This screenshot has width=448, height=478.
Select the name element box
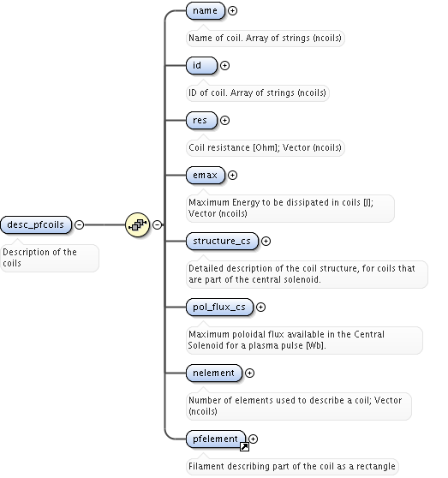(x=206, y=10)
